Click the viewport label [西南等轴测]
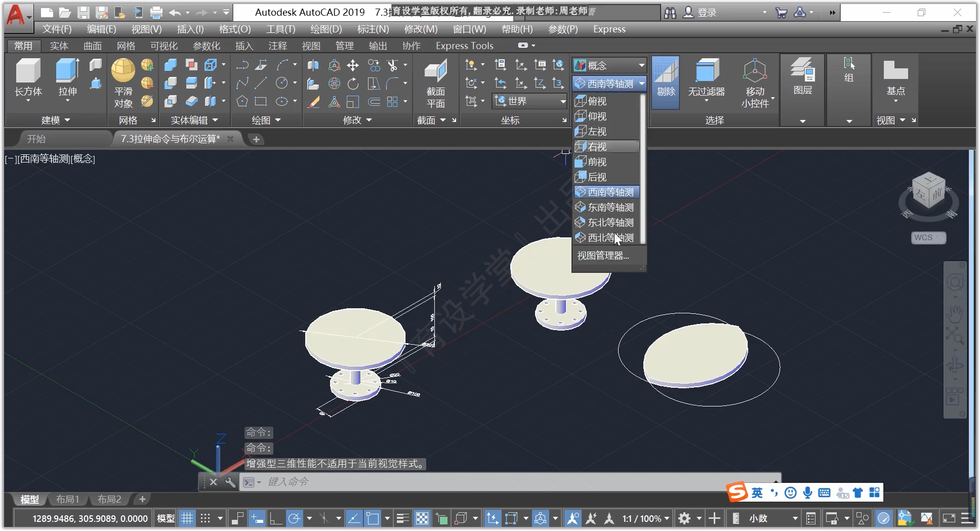This screenshot has width=980, height=531. [x=44, y=159]
